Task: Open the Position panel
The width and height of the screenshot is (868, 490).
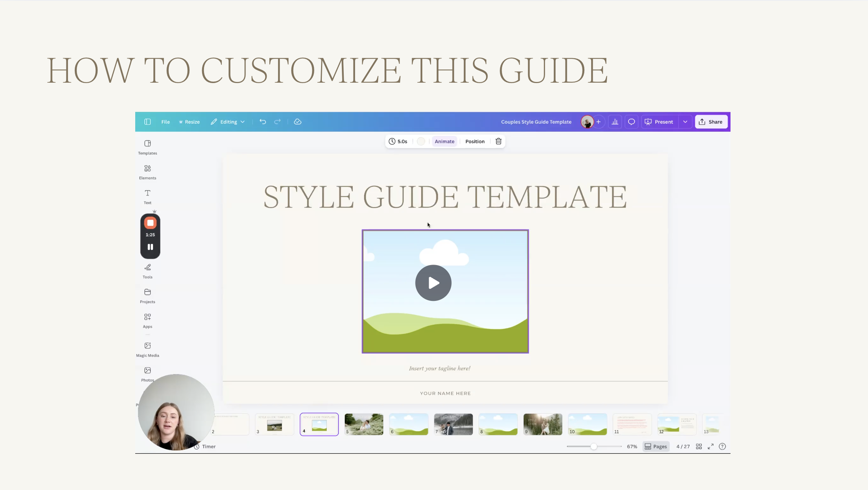Action: coord(475,141)
